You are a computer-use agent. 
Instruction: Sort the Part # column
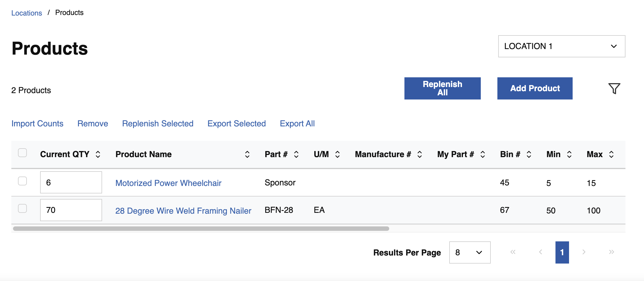click(x=296, y=154)
